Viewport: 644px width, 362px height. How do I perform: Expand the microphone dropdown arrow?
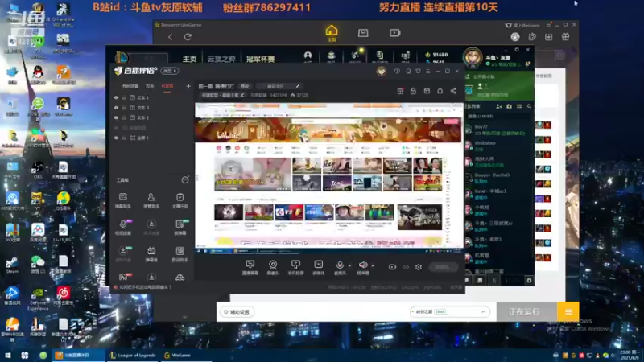[349, 265]
